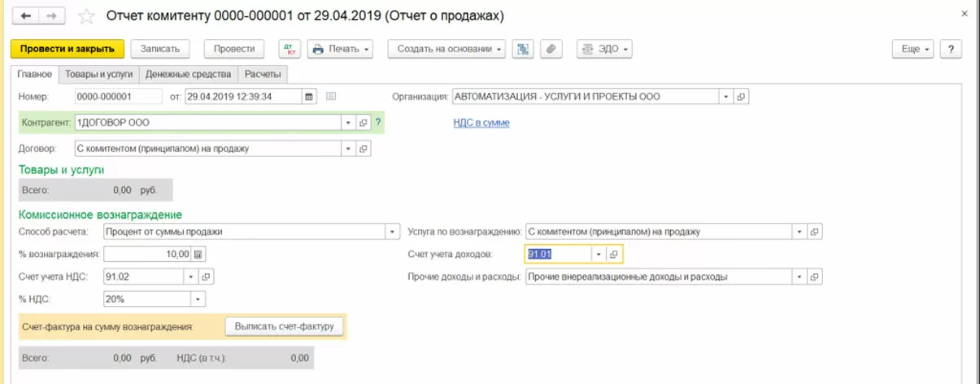Open help with the ? button
The width and height of the screenshot is (980, 384).
click(x=952, y=49)
